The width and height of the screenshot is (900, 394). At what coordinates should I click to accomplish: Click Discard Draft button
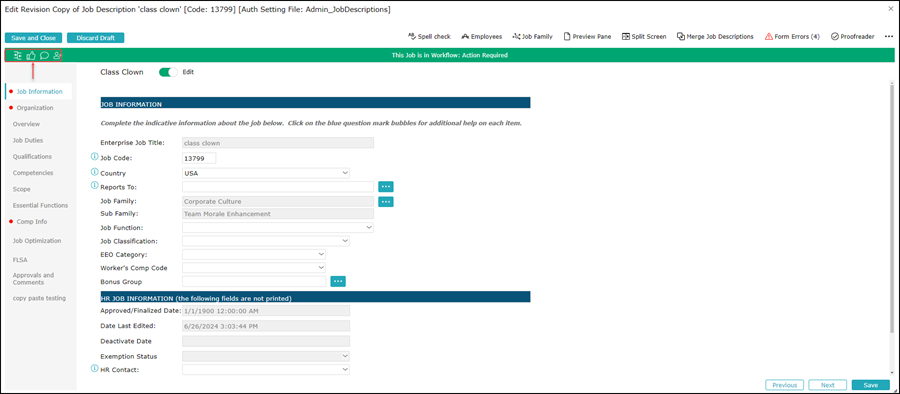[95, 38]
